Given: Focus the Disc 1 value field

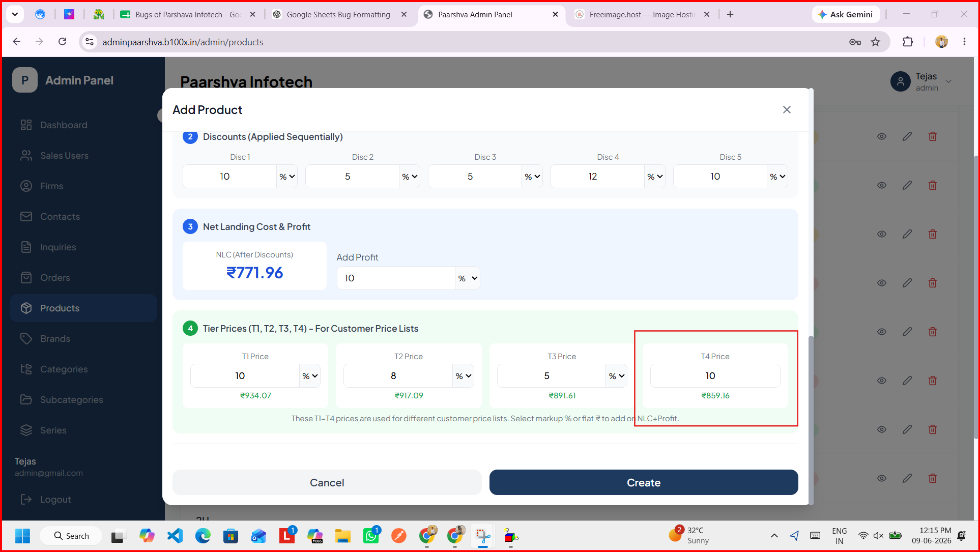Looking at the screenshot, I should 230,177.
